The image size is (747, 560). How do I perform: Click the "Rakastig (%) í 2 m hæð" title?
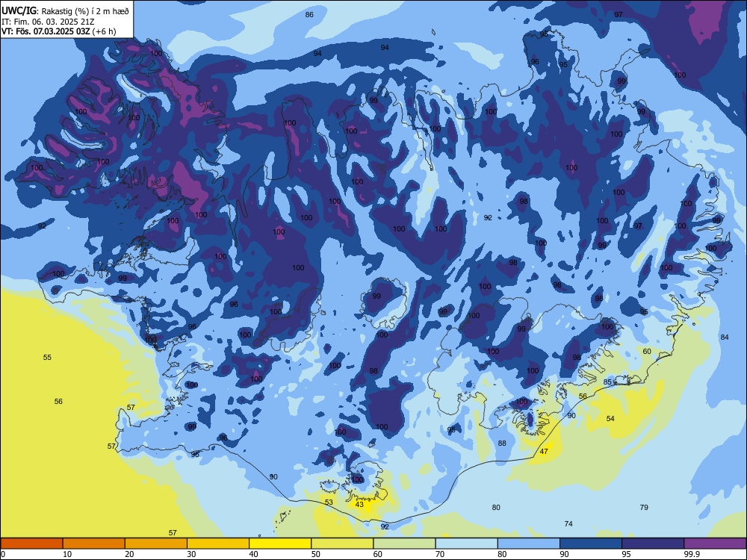point(86,11)
